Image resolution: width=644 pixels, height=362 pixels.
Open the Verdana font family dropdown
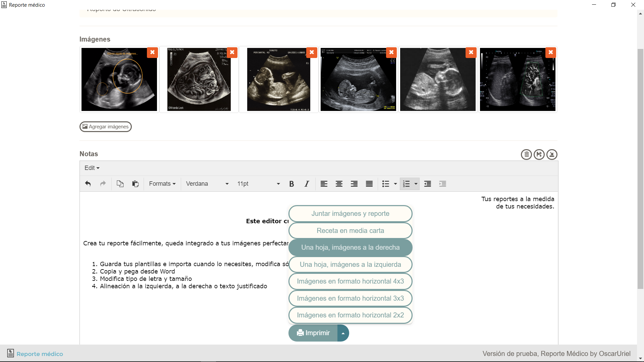click(x=207, y=184)
